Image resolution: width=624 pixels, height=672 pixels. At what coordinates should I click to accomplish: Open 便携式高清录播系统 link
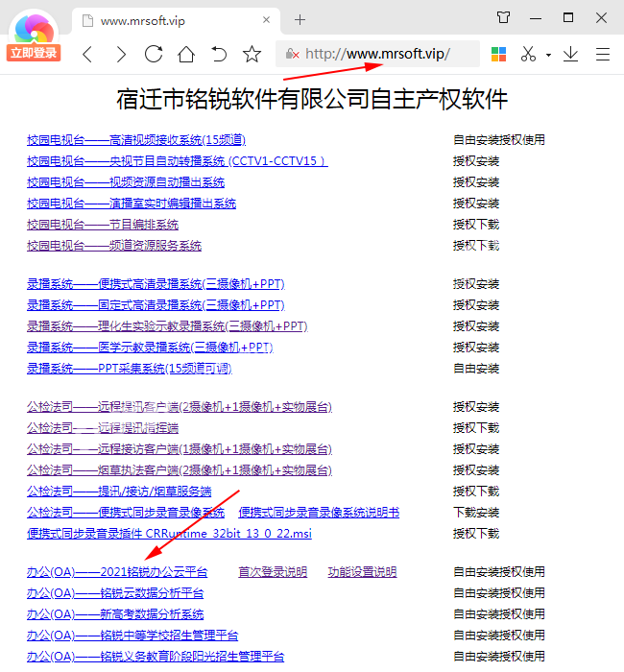(156, 284)
